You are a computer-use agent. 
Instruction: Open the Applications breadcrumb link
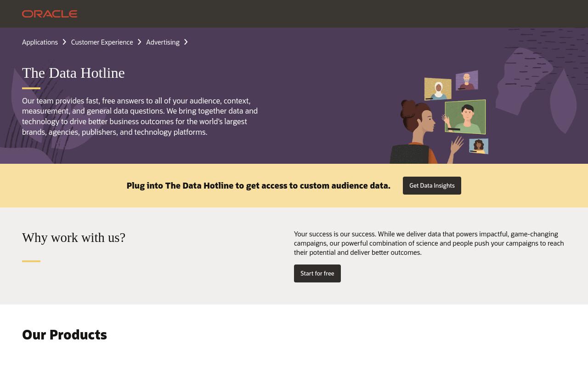coord(40,42)
